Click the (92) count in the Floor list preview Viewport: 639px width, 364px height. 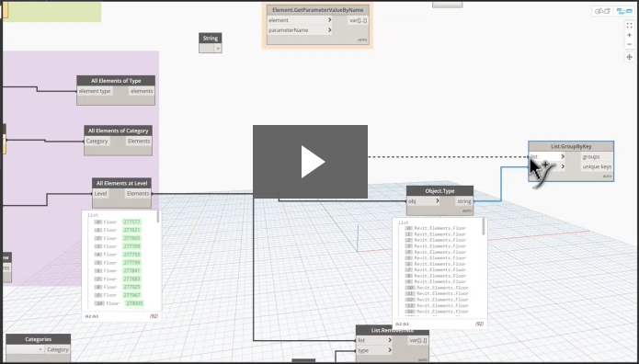tap(154, 316)
